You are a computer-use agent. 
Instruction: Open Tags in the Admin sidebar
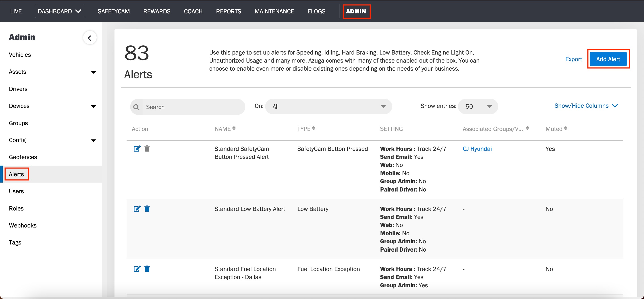(15, 242)
